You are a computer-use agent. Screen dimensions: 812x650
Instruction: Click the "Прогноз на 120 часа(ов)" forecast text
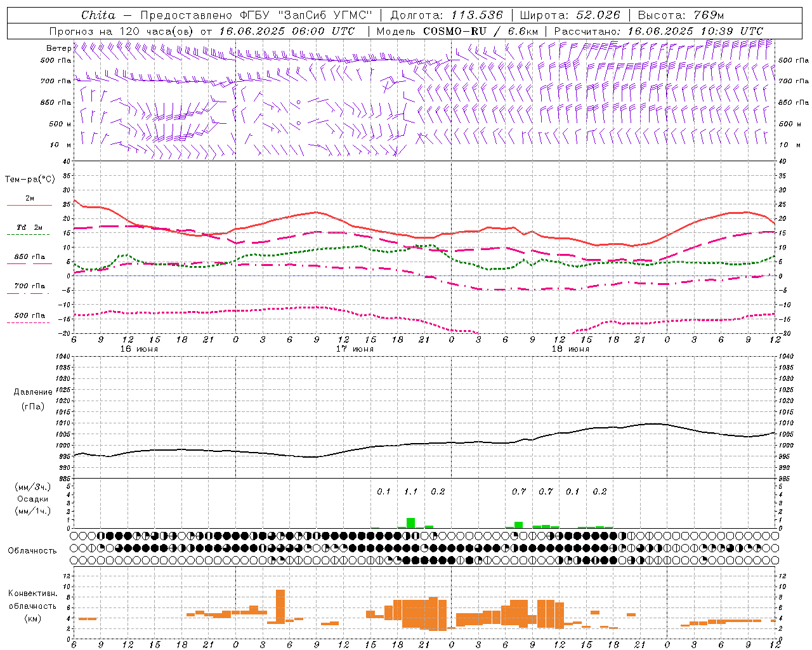122,31
